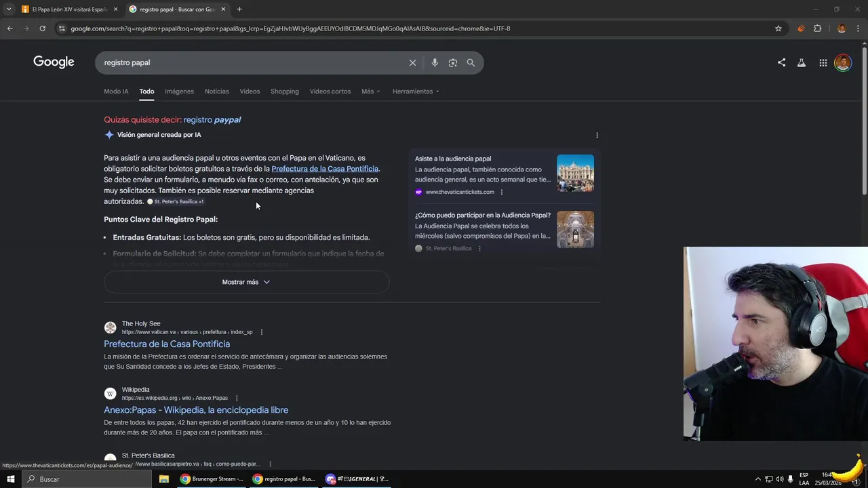Open 'Asiste a la audiencia papal' card
The image size is (868, 488).
453,159
